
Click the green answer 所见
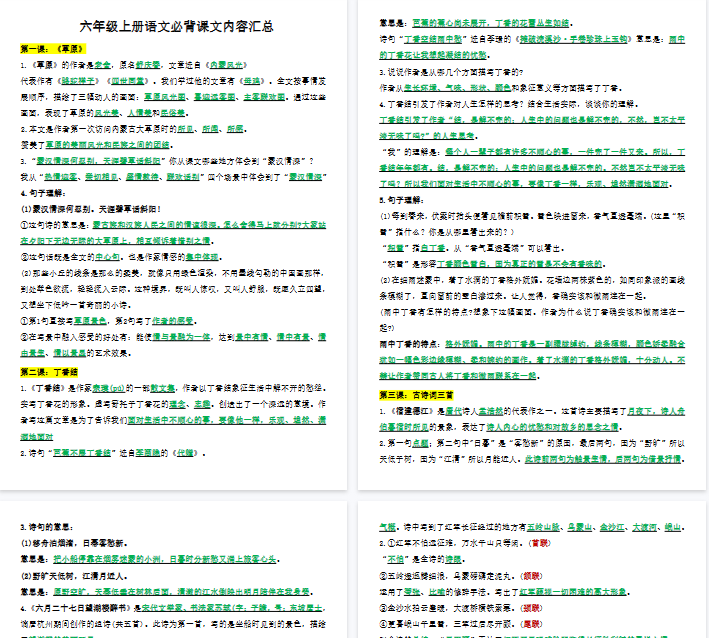click(x=185, y=129)
